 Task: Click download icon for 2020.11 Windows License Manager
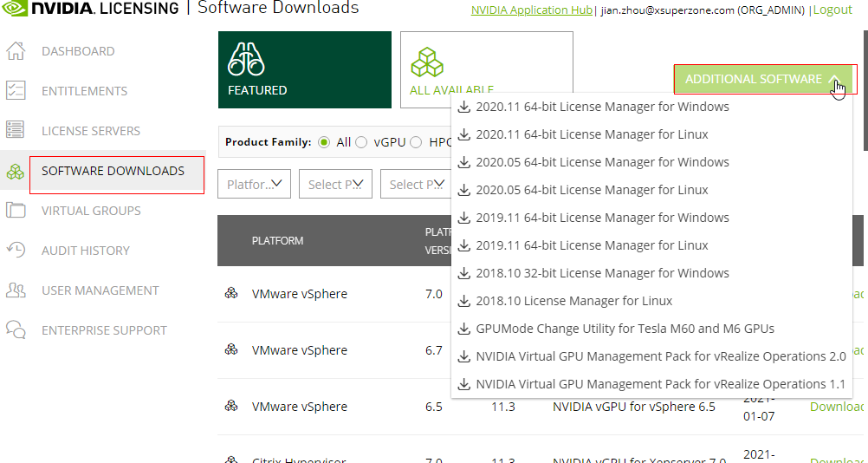(x=464, y=107)
